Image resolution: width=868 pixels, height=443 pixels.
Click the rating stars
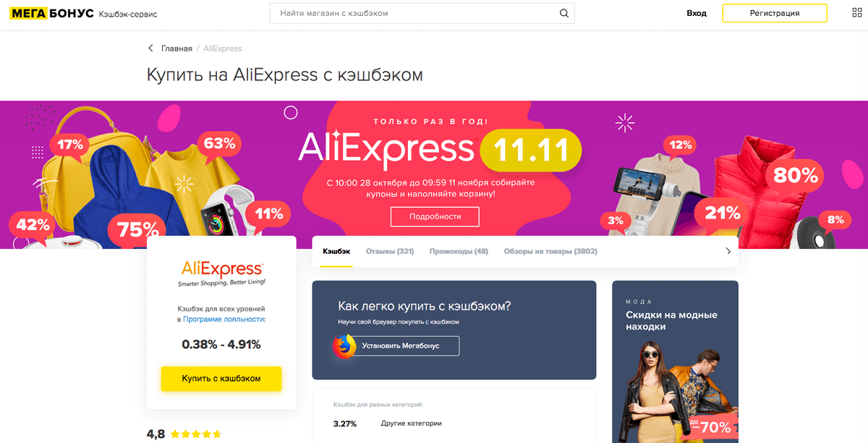point(196,434)
